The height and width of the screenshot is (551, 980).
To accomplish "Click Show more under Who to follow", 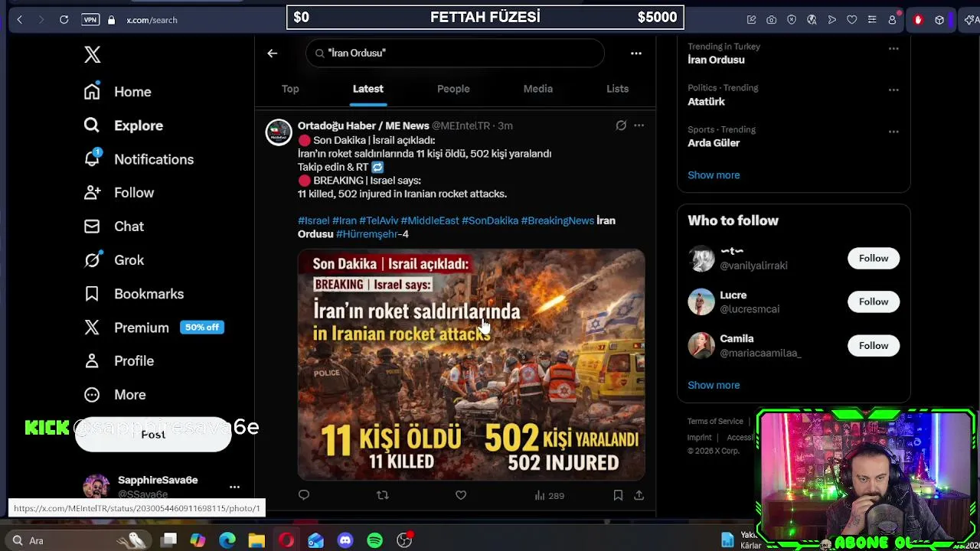I will [714, 385].
